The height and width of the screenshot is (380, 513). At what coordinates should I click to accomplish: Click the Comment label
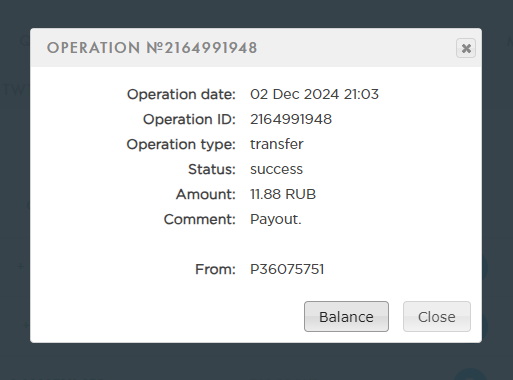pyautogui.click(x=200, y=219)
